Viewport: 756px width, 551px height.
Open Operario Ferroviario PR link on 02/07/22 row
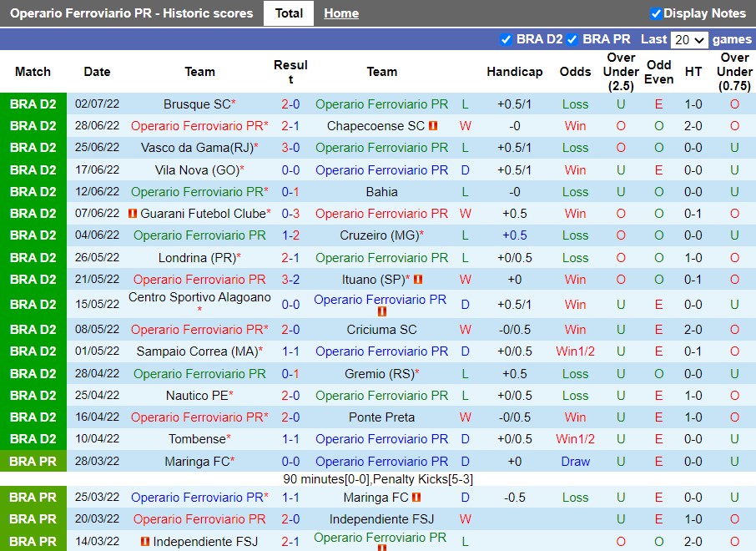tap(381, 104)
